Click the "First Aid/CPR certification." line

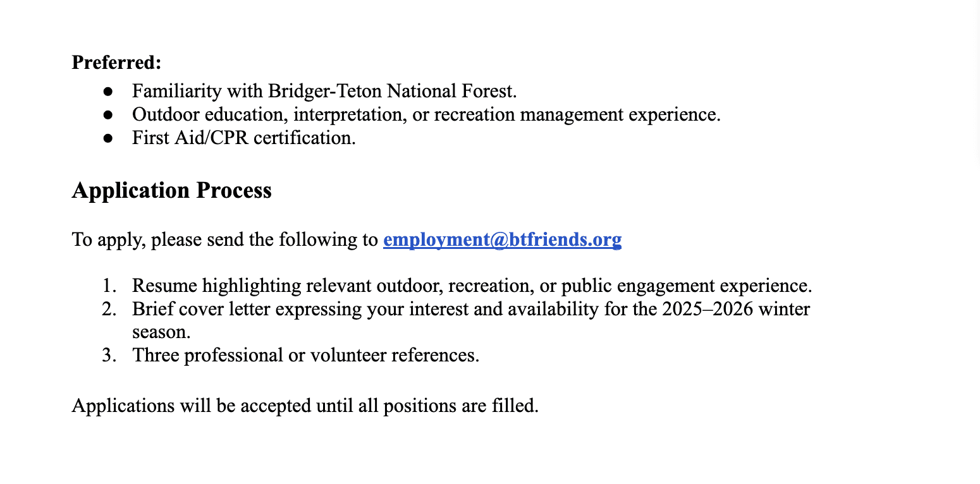pos(243,138)
